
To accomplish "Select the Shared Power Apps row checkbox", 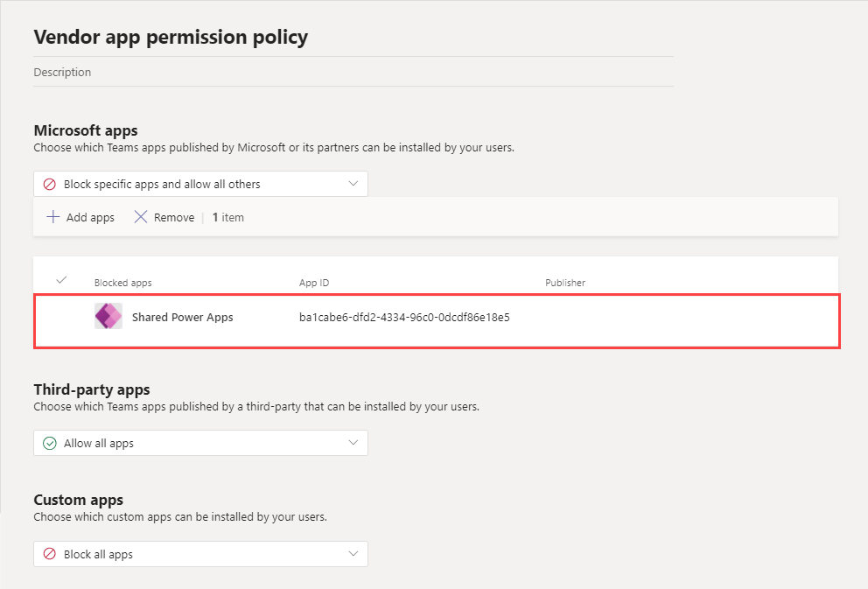I will [x=61, y=317].
